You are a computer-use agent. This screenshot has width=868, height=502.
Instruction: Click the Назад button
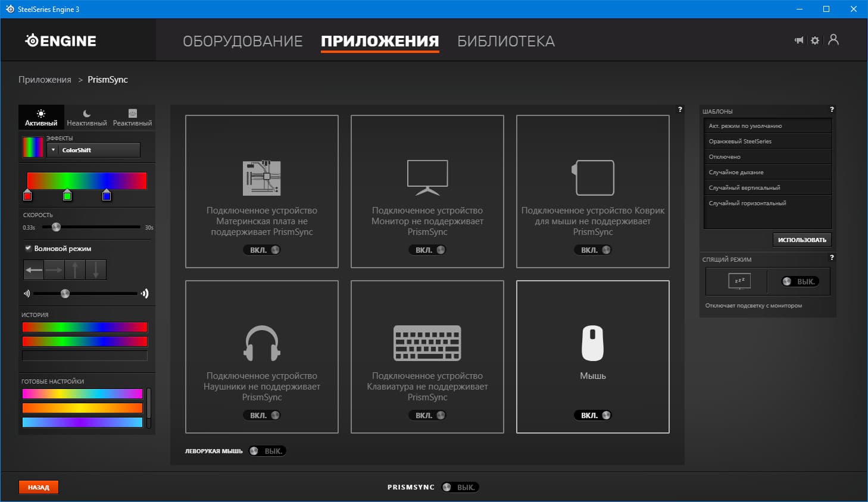(39, 487)
